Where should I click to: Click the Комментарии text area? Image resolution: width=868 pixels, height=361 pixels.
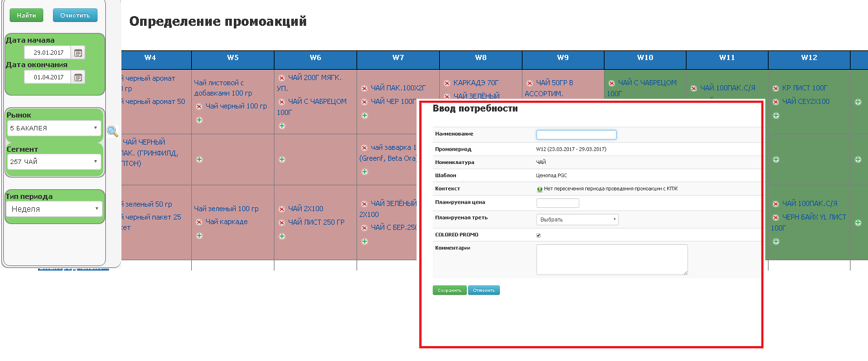[612, 260]
